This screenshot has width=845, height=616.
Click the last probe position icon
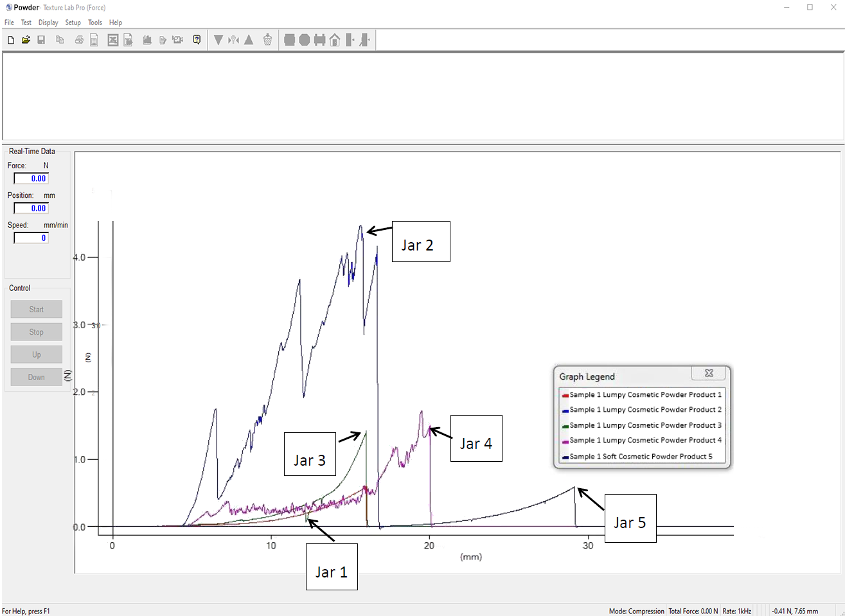point(365,40)
